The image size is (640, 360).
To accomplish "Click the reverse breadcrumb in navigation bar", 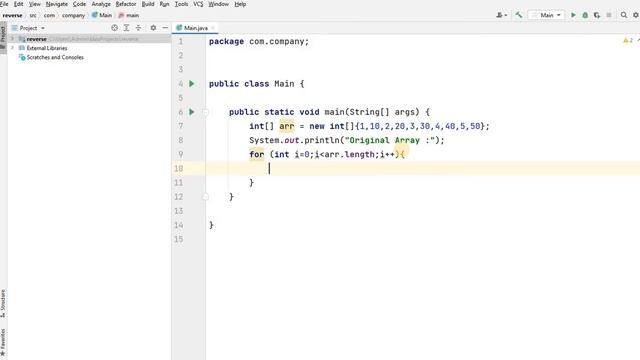I will click(x=12, y=15).
